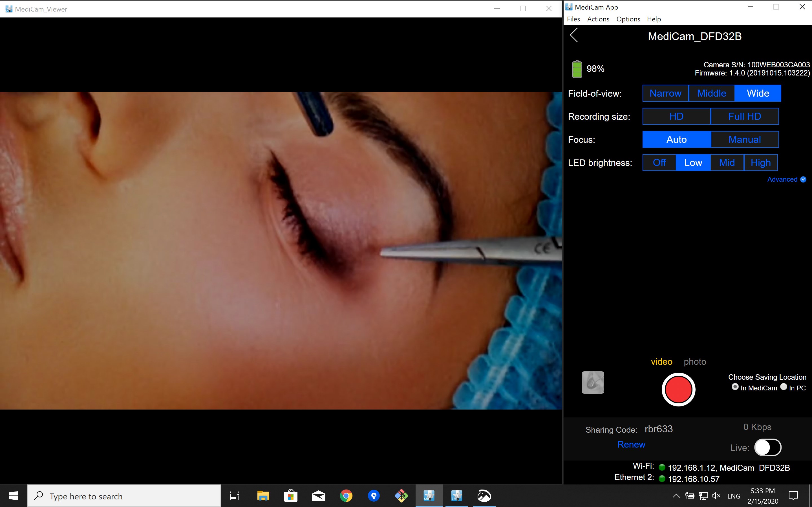Open the Options menu
The image size is (812, 507).
(x=628, y=19)
